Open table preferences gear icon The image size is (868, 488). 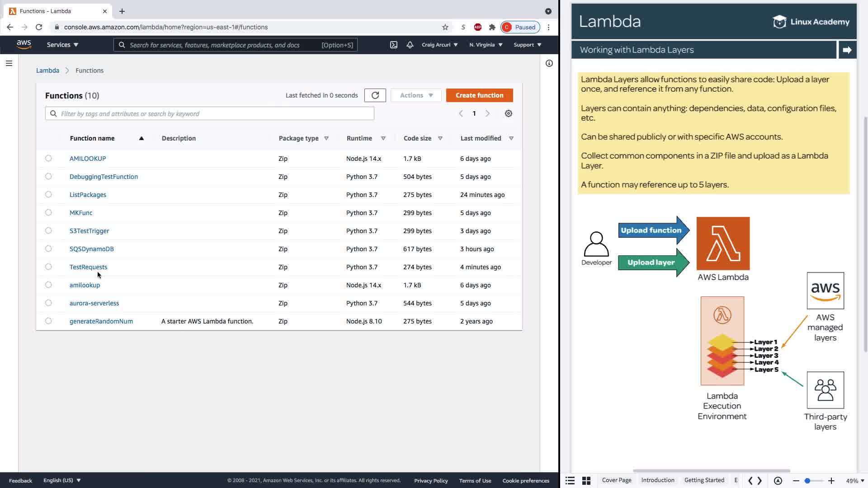pos(508,113)
